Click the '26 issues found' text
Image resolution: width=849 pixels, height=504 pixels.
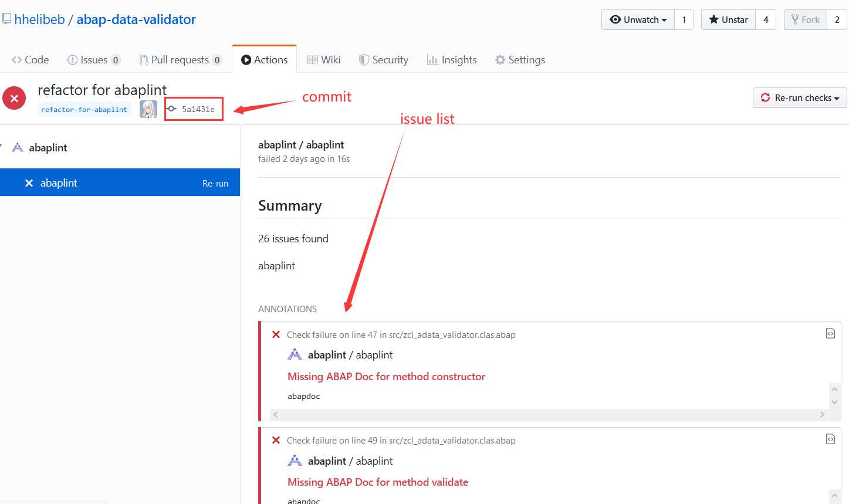pos(293,238)
